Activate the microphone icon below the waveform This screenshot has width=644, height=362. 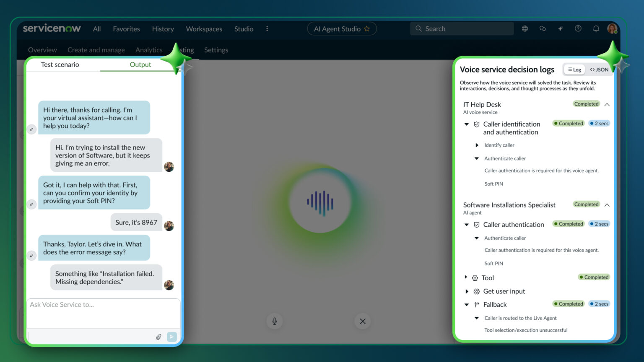274,321
